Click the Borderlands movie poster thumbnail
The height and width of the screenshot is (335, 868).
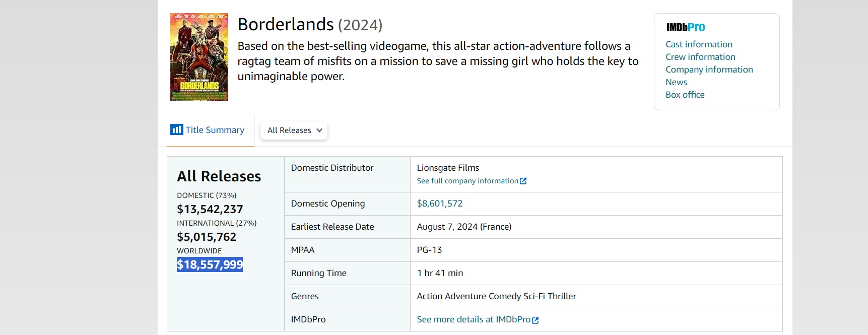tap(199, 57)
